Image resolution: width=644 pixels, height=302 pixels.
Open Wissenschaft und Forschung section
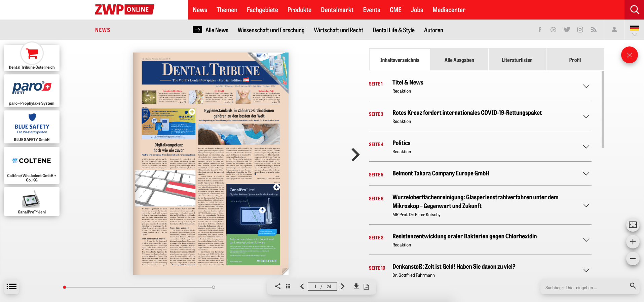(271, 30)
